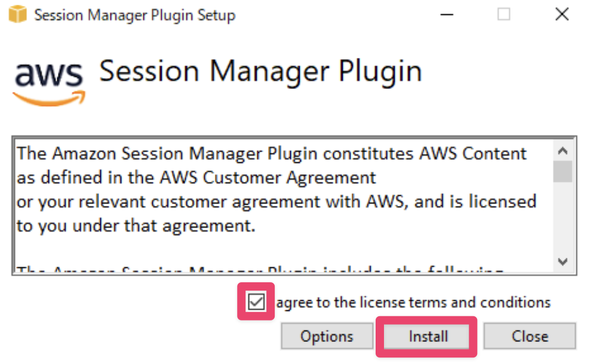Click the license scrollbar thumb
The width and height of the screenshot is (590, 364).
point(563,170)
